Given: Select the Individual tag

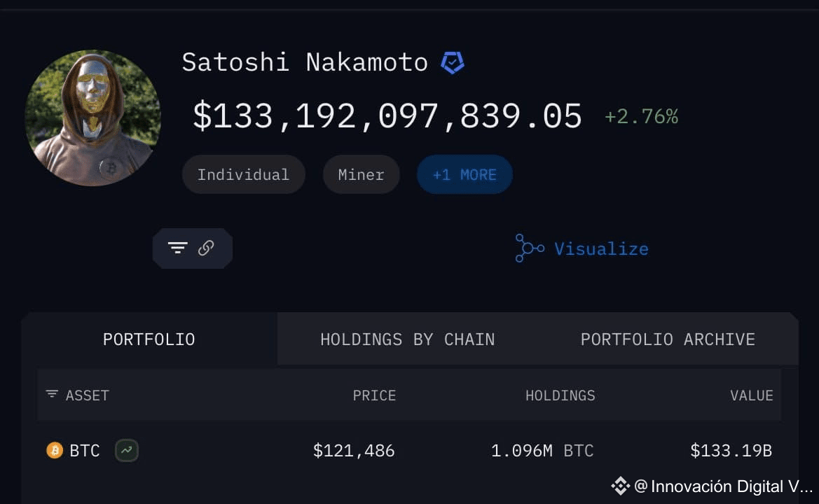Looking at the screenshot, I should 243,174.
